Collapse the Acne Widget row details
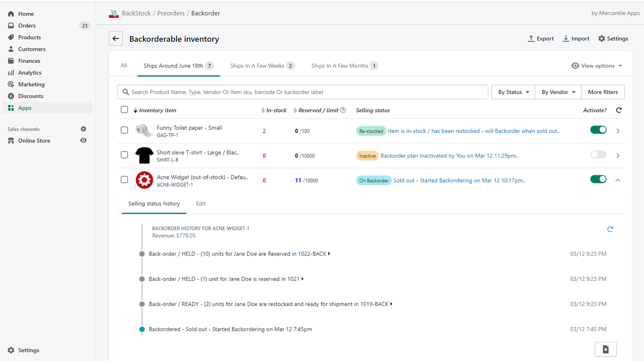 618,180
